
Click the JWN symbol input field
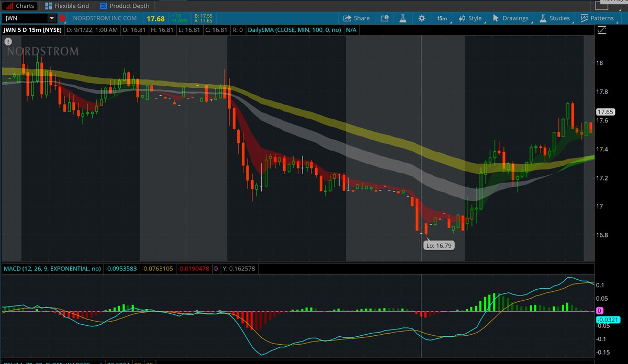[x=25, y=18]
